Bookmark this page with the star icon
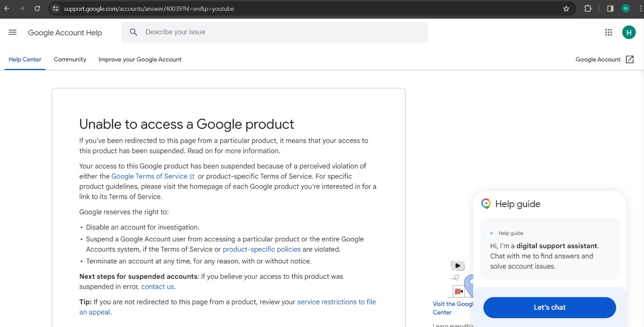Screen dimensions: 644x327 (x=566, y=8)
